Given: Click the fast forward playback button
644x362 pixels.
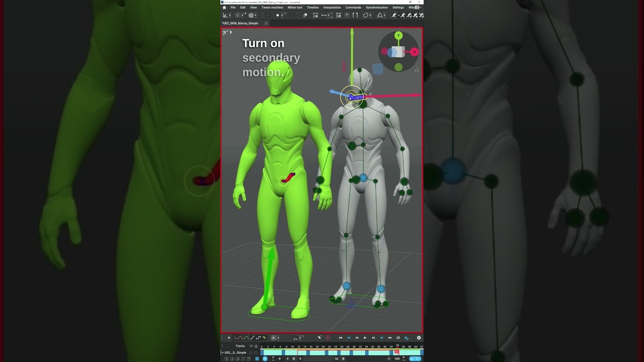Looking at the screenshot, I should coord(390,338).
